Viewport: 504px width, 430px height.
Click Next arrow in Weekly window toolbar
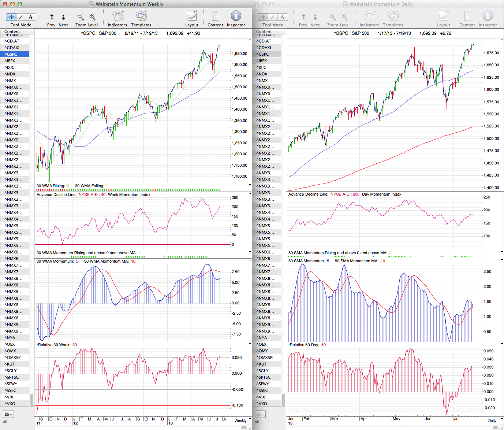[63, 17]
